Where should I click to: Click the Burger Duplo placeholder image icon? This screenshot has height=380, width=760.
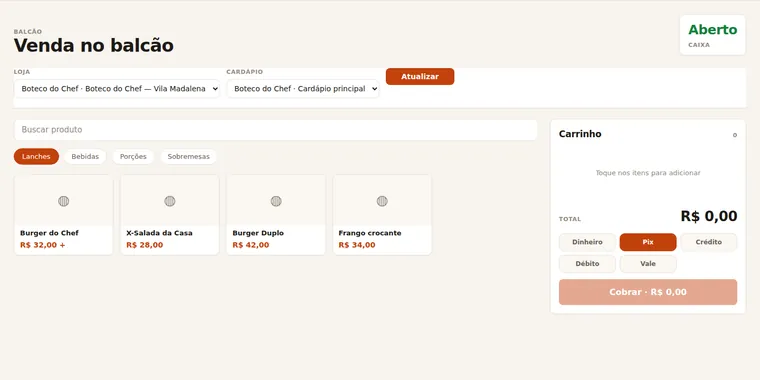point(276,201)
